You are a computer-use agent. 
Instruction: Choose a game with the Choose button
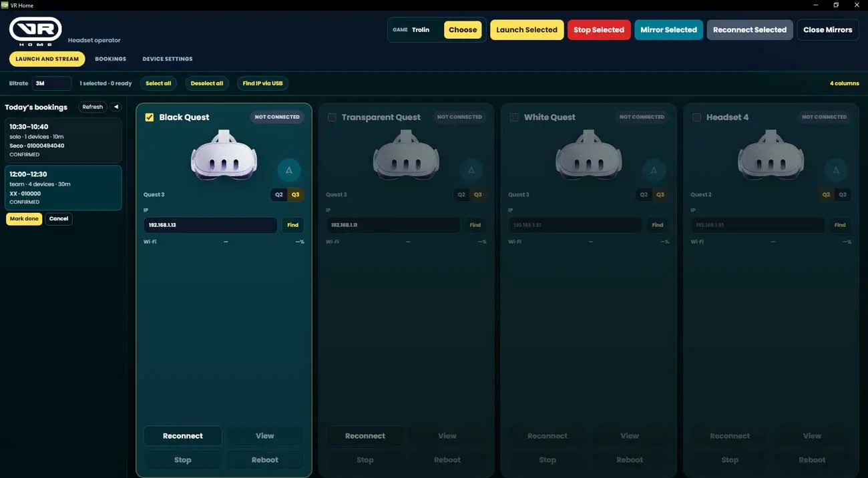(463, 29)
